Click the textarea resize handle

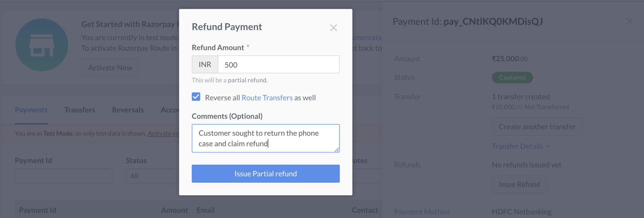pos(337,150)
